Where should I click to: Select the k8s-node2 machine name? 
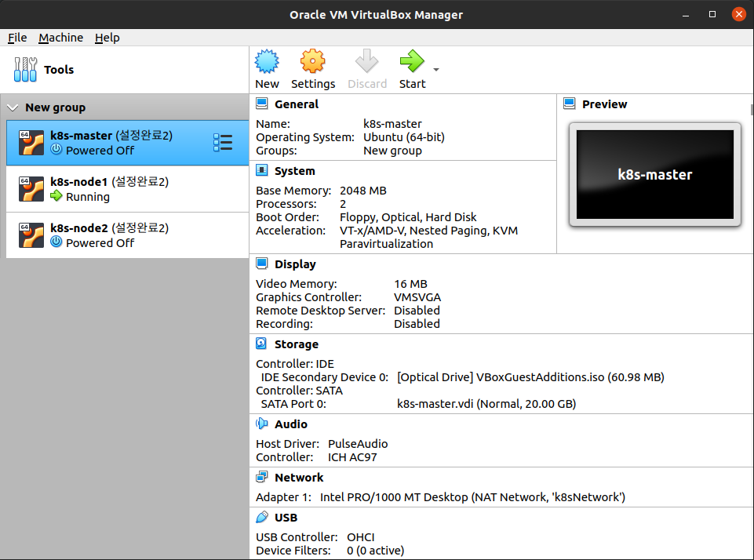(79, 228)
